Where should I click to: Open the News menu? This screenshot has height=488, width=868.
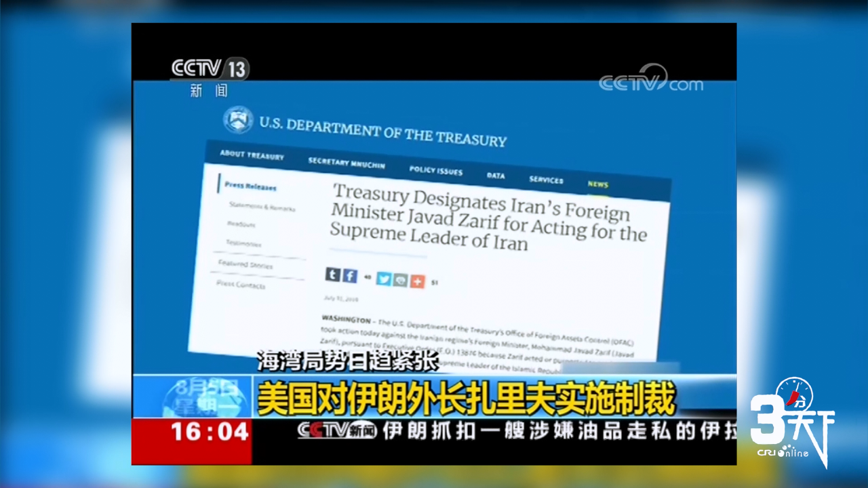(598, 184)
